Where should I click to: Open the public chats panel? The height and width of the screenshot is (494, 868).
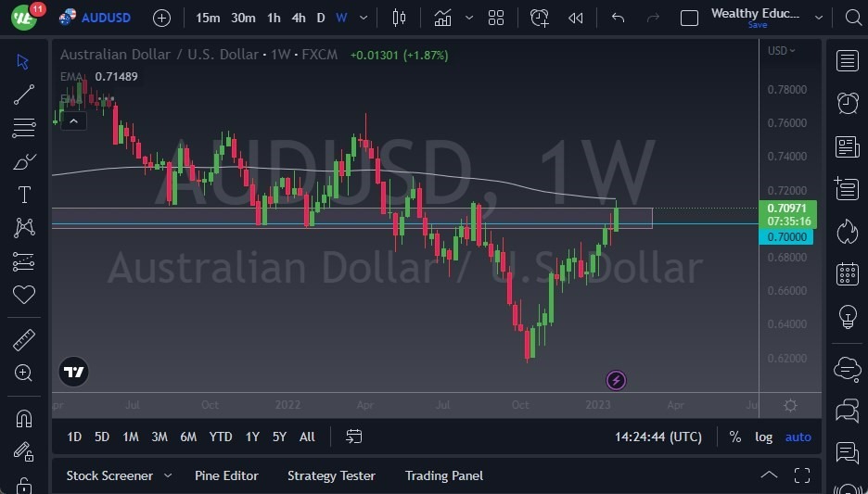(847, 369)
